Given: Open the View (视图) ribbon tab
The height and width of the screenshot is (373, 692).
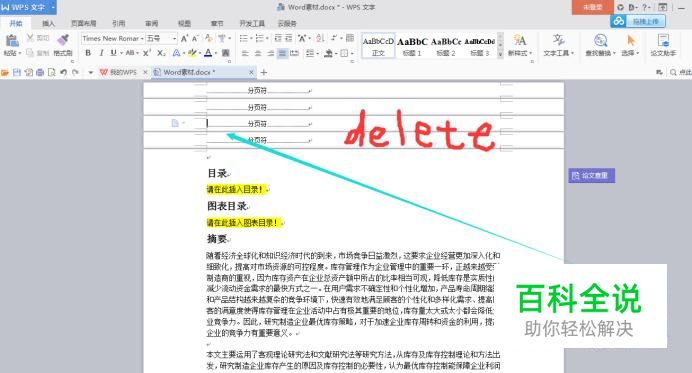Looking at the screenshot, I should coord(184,23).
